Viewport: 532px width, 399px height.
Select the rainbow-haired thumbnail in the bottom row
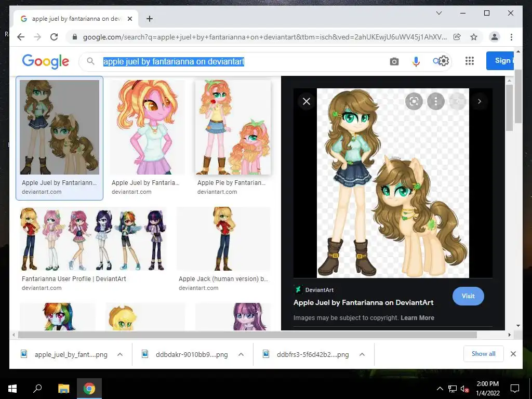[58, 316]
